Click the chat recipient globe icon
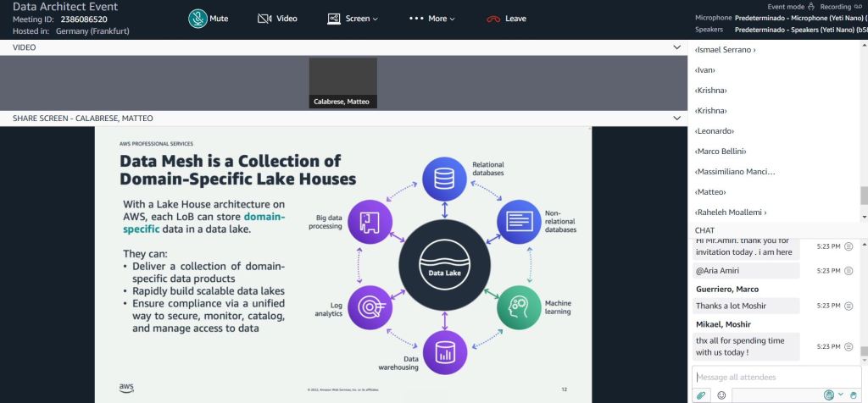Image resolution: width=868 pixels, height=403 pixels. click(829, 395)
